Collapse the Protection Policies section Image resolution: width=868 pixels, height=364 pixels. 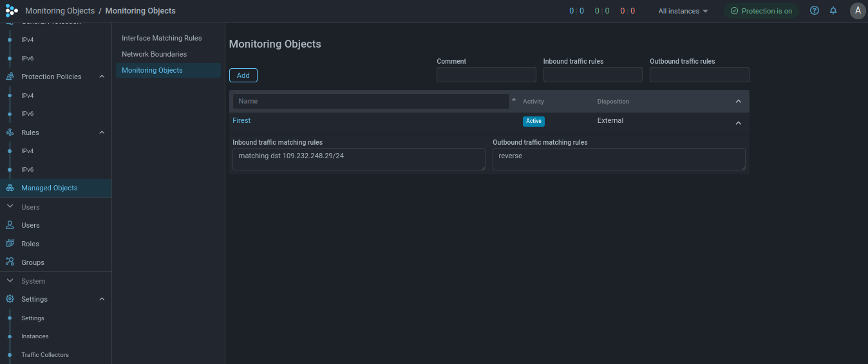tap(102, 77)
